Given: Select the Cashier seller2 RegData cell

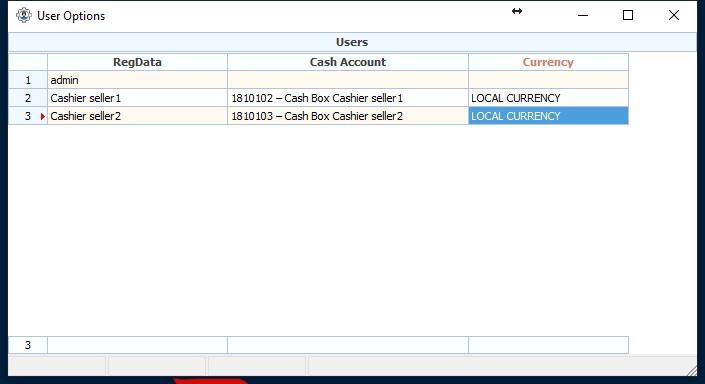Looking at the screenshot, I should [137, 116].
